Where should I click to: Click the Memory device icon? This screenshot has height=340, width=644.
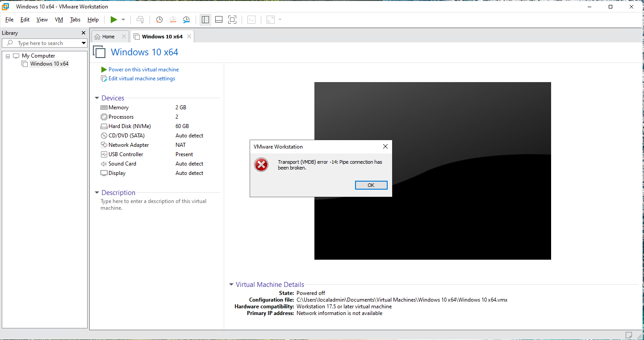(x=104, y=108)
